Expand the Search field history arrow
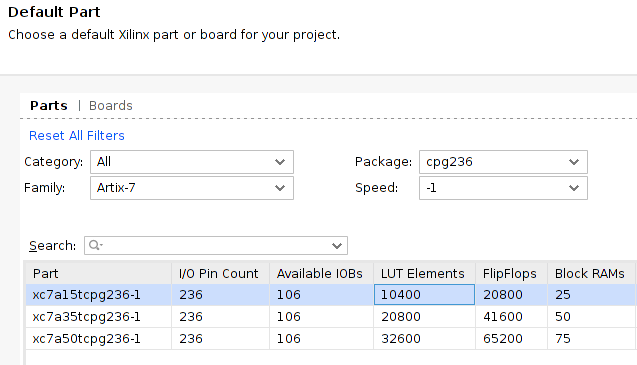 tap(336, 246)
